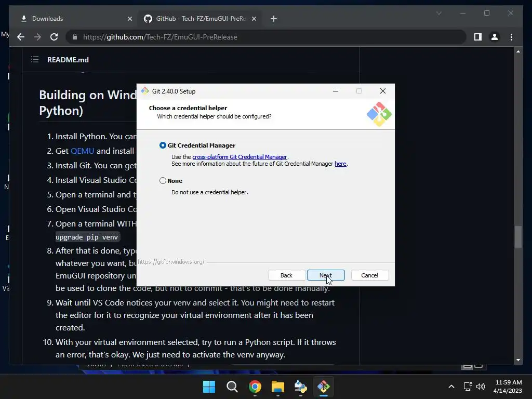
Task: Toggle the Chrome side panel
Action: pyautogui.click(x=478, y=37)
